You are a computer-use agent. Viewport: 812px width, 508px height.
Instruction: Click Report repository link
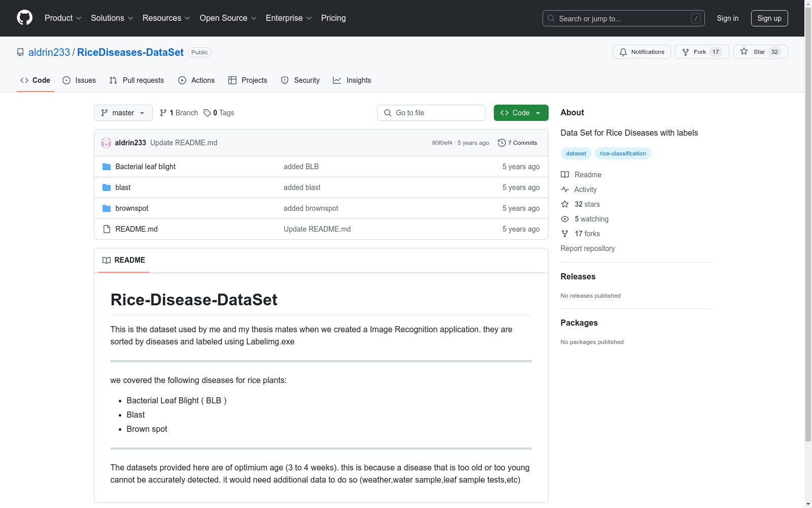coord(588,248)
